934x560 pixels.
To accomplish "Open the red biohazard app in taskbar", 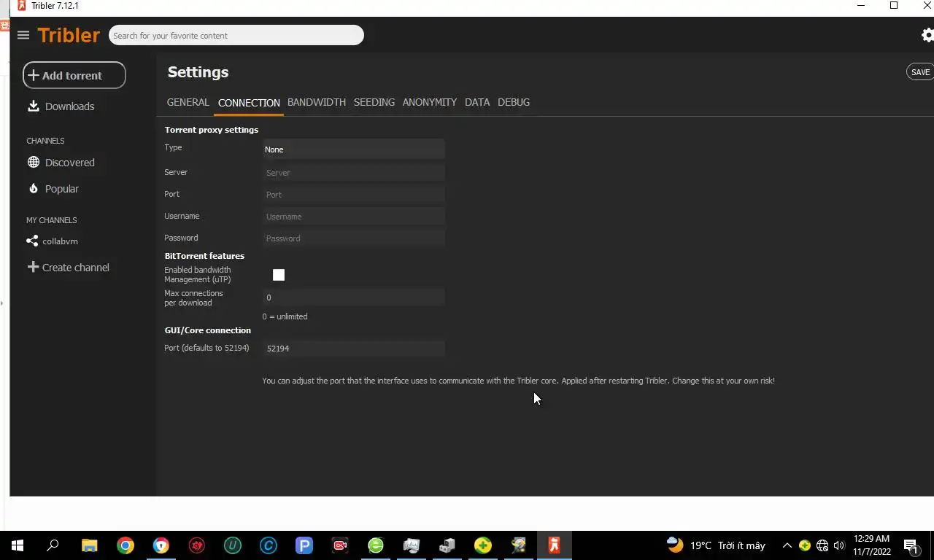I will coord(197,545).
